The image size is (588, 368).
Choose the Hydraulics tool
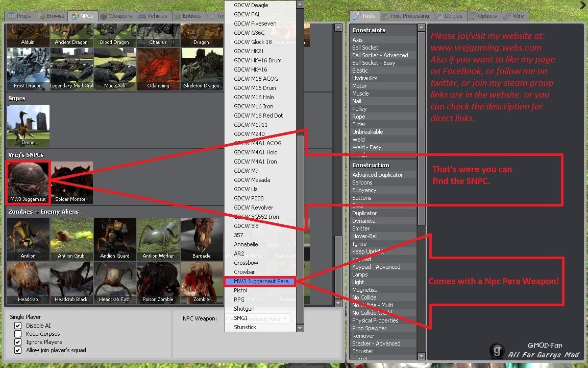pyautogui.click(x=384, y=79)
